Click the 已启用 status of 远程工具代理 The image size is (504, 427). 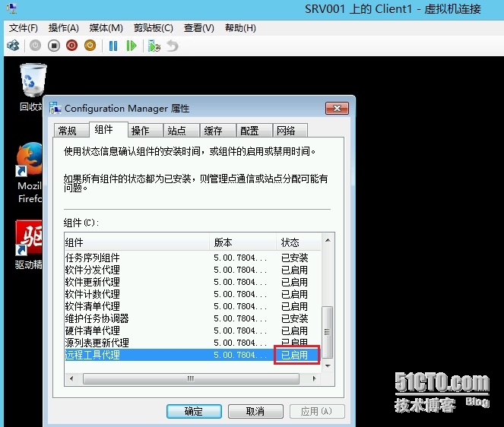[x=294, y=355]
